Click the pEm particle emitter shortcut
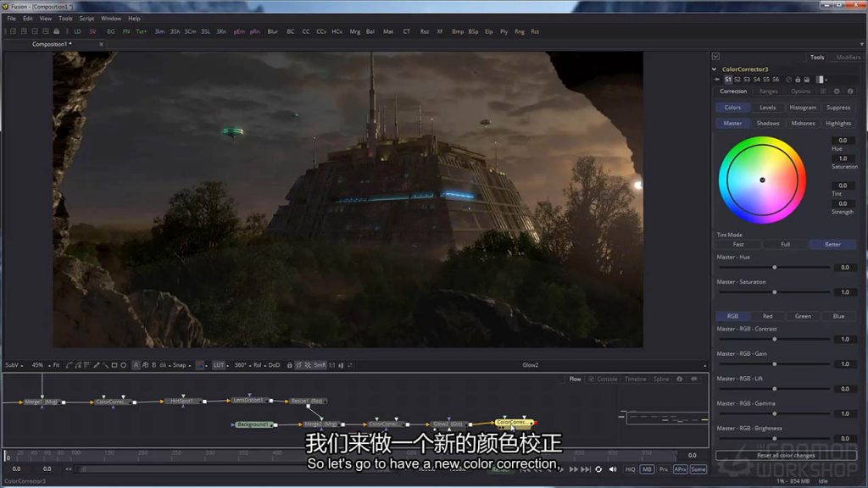 coord(239,31)
